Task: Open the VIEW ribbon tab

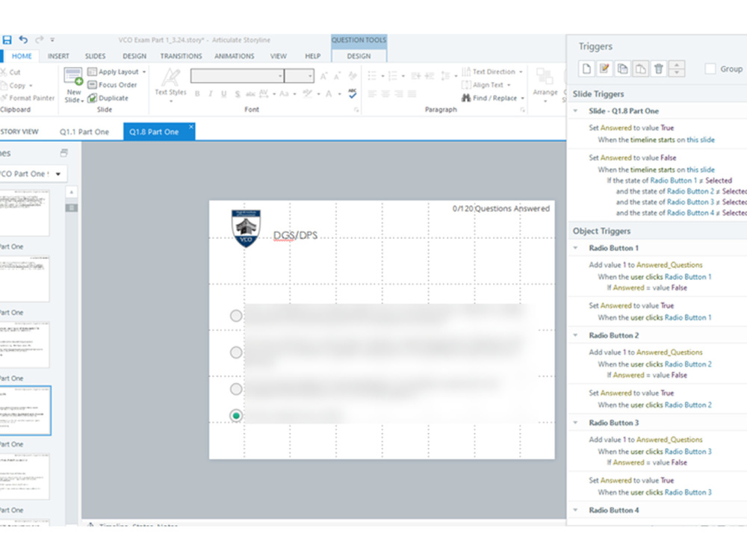Action: tap(278, 56)
